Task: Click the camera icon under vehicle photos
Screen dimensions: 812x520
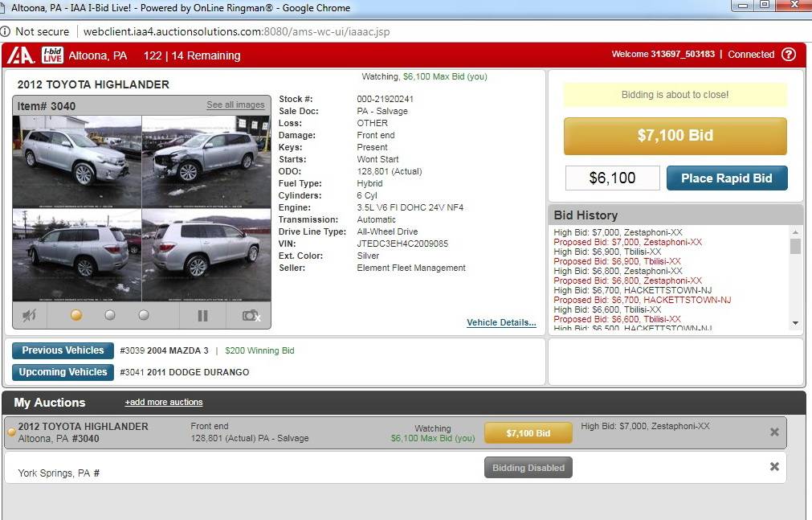Action: [251, 315]
